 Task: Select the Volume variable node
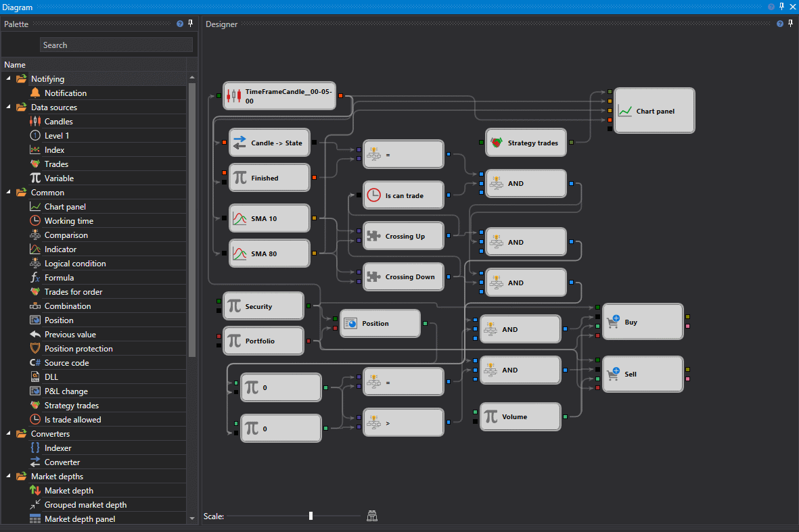(520, 417)
